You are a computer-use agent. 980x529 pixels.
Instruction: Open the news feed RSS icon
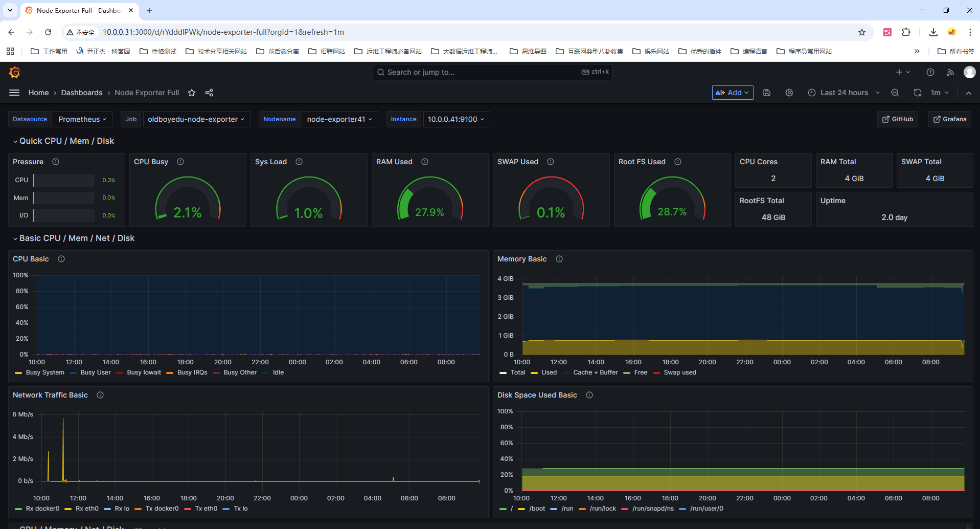(x=950, y=72)
